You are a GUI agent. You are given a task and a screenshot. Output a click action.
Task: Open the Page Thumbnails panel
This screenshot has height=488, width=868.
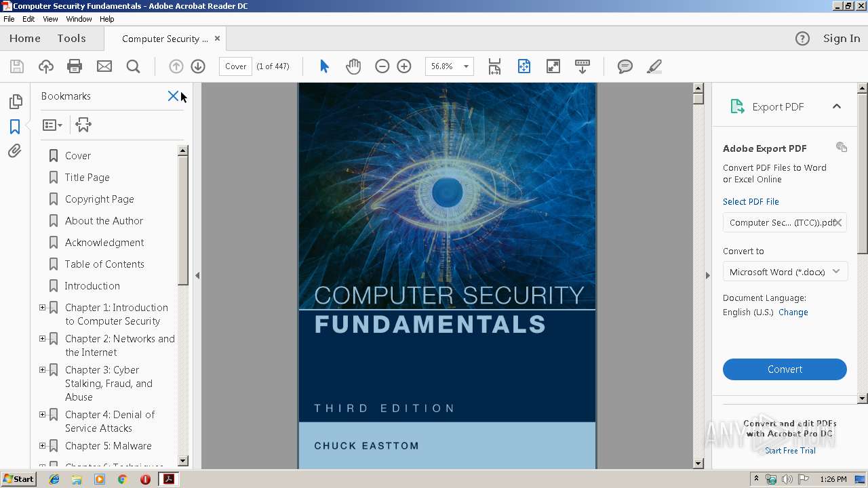coord(15,102)
